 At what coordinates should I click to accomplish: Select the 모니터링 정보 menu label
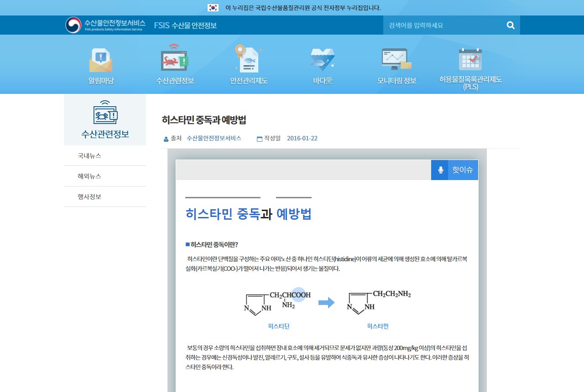pos(396,81)
